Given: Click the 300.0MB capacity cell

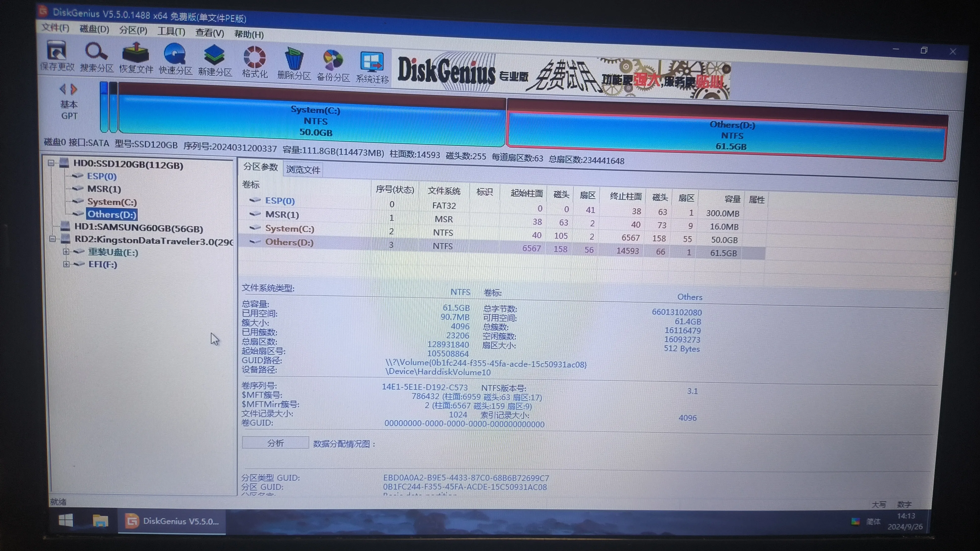Looking at the screenshot, I should pos(722,213).
